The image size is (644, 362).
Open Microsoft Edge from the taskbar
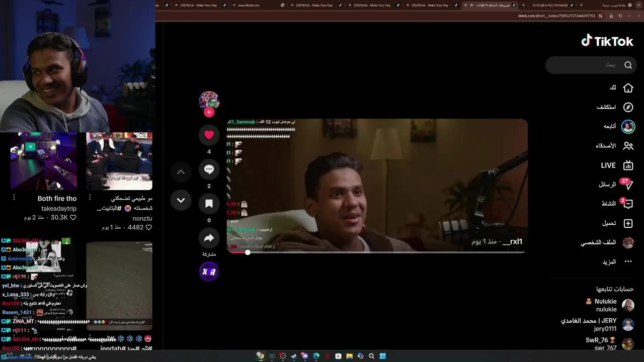316,356
